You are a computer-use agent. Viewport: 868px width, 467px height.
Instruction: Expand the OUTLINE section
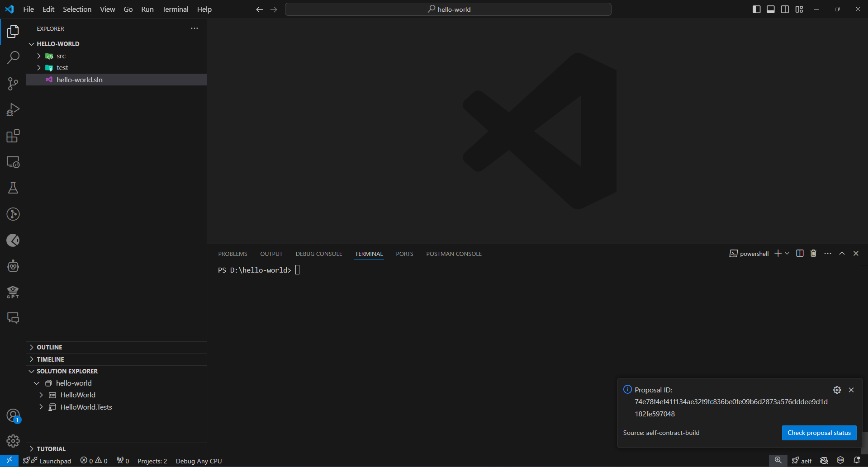(x=32, y=347)
